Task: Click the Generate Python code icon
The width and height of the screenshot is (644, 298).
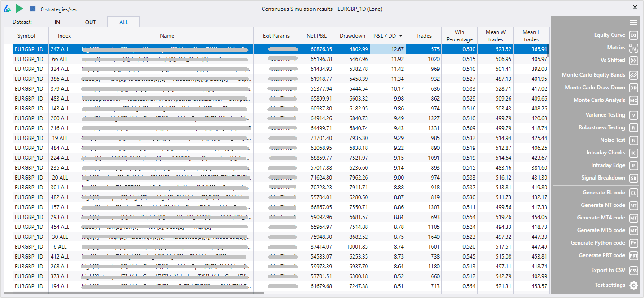Action: [633, 243]
